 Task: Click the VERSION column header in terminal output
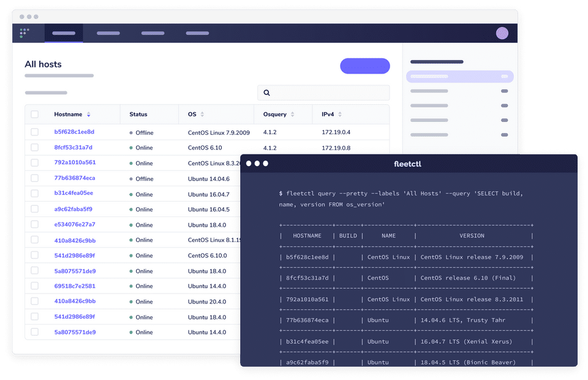click(472, 236)
